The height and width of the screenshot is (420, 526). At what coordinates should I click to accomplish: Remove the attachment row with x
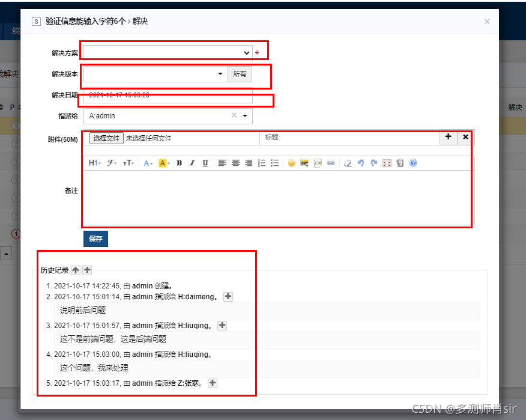click(465, 137)
